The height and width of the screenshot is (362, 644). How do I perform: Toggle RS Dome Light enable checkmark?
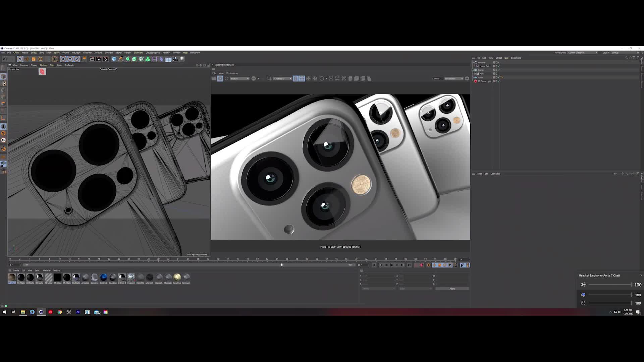click(498, 81)
